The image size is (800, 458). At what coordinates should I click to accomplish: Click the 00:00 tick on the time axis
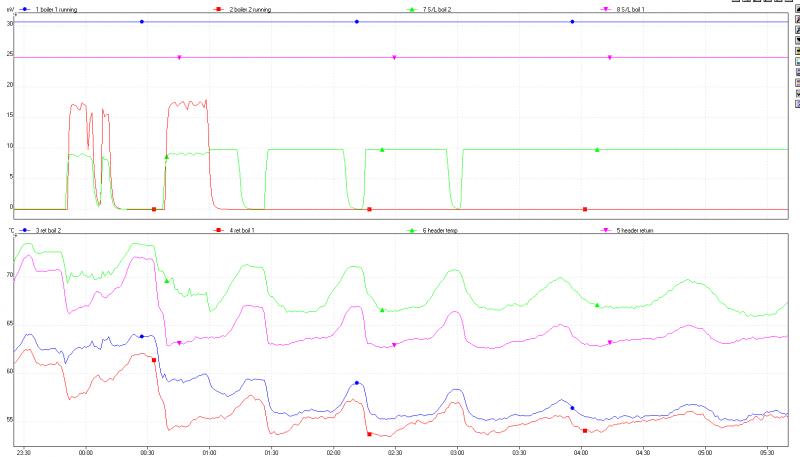(x=85, y=452)
